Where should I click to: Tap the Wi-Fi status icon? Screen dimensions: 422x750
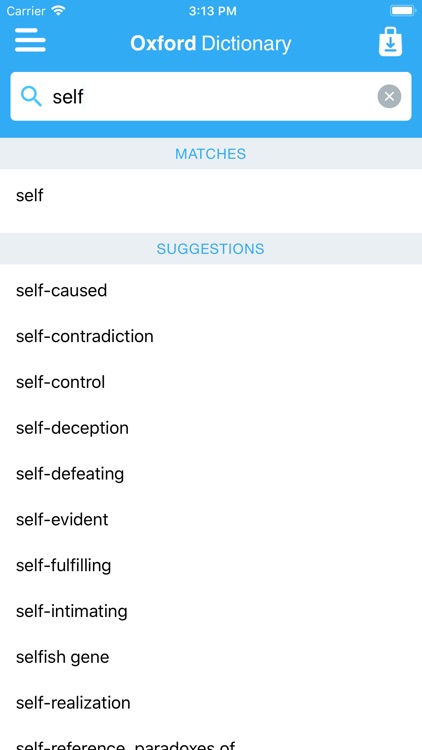pos(59,11)
